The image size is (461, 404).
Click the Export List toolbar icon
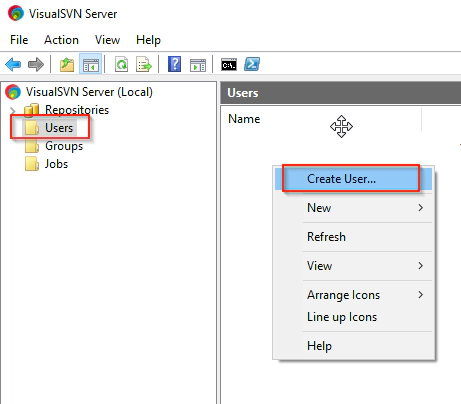tap(144, 64)
